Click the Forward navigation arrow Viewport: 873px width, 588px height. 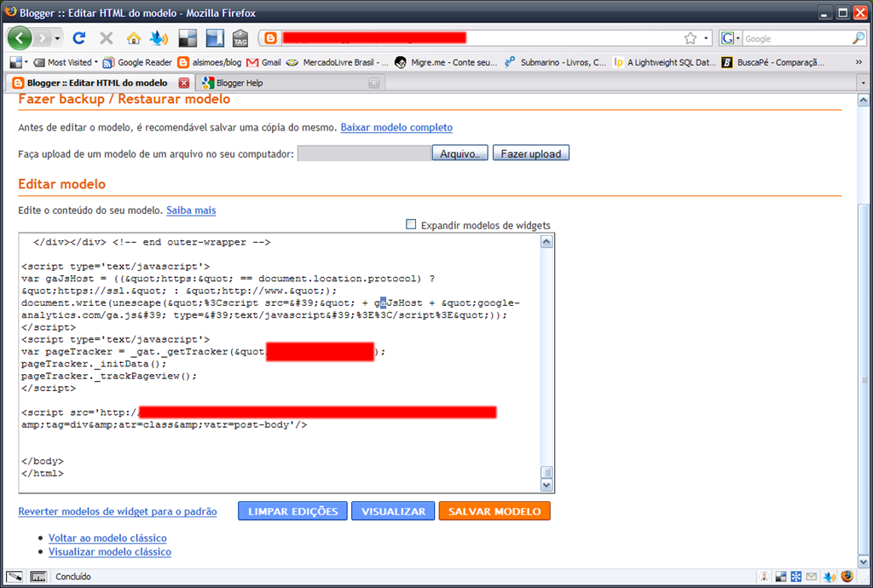coord(43,38)
